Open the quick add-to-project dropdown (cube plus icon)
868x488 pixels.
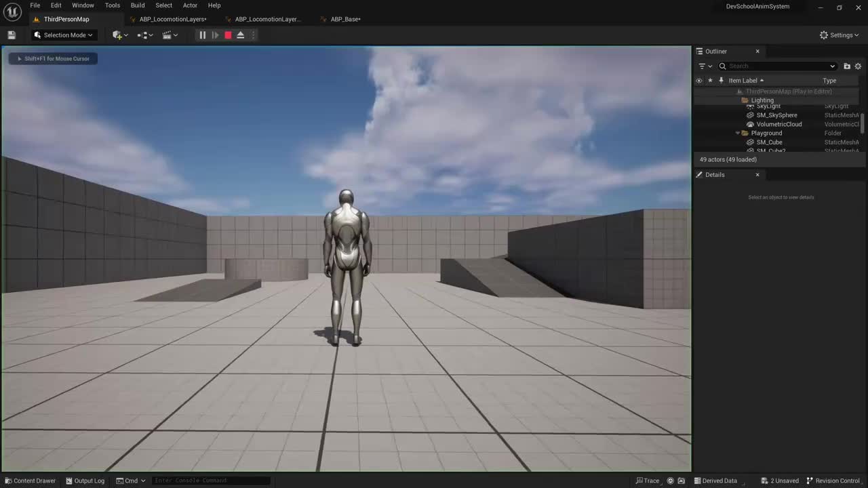[x=120, y=35]
